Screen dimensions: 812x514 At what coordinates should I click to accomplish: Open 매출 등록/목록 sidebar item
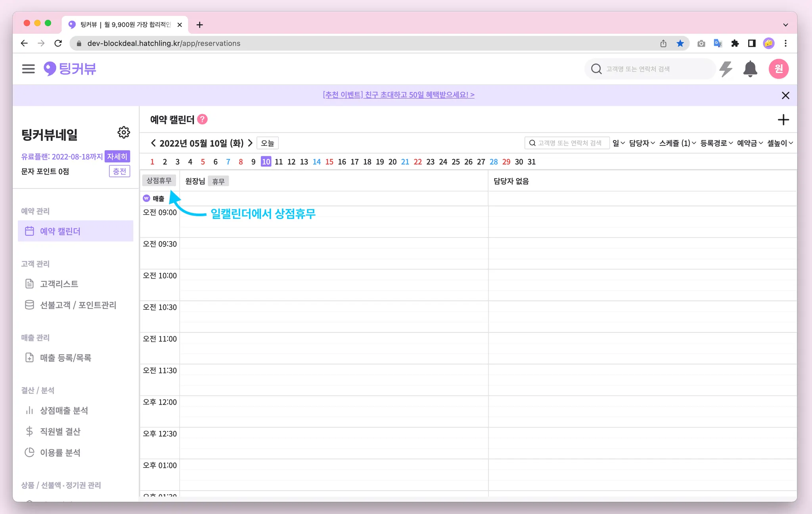point(65,358)
